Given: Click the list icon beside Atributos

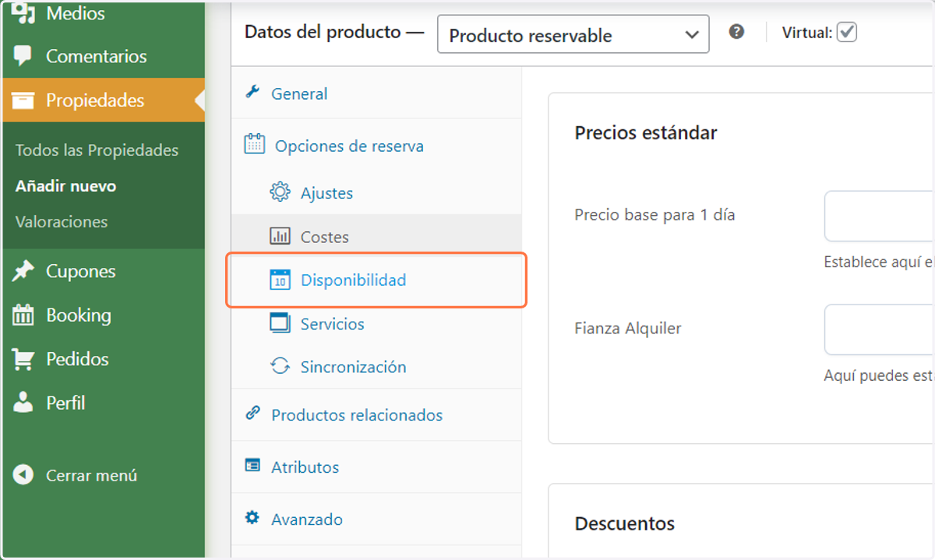Looking at the screenshot, I should click(x=252, y=465).
